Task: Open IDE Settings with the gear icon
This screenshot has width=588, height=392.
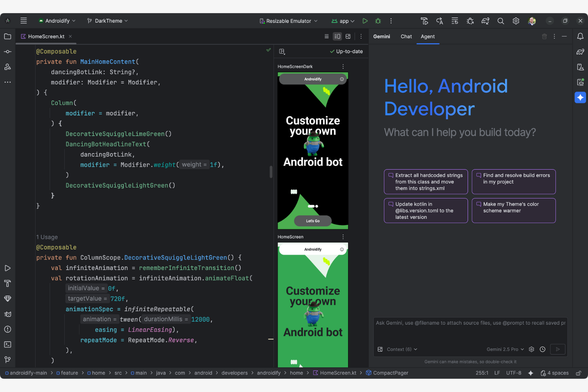Action: coord(516,21)
